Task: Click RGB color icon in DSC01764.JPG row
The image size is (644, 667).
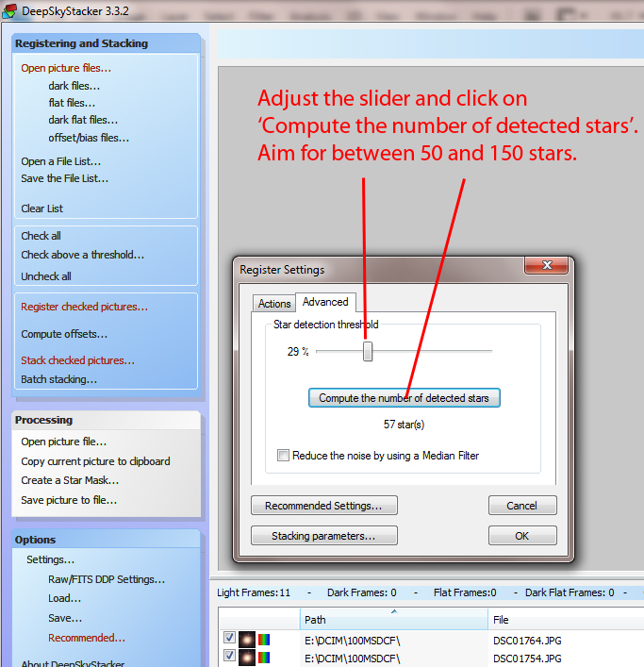Action: pyautogui.click(x=264, y=640)
